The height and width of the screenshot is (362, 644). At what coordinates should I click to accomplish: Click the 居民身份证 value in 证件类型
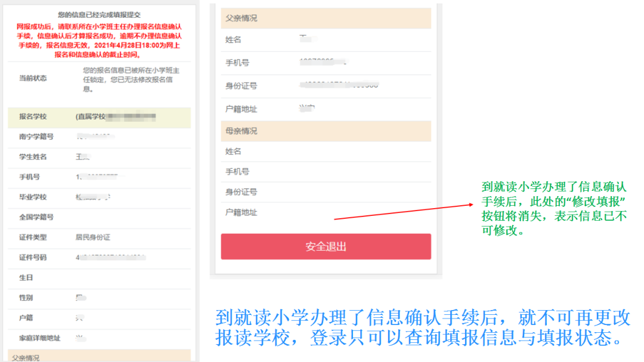[93, 237]
